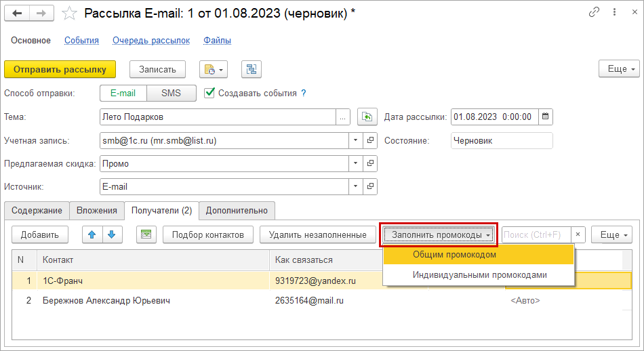This screenshot has width=644, height=351.
Task: Choose Индивидуальными промокодами from the menu
Action: coord(479,274)
